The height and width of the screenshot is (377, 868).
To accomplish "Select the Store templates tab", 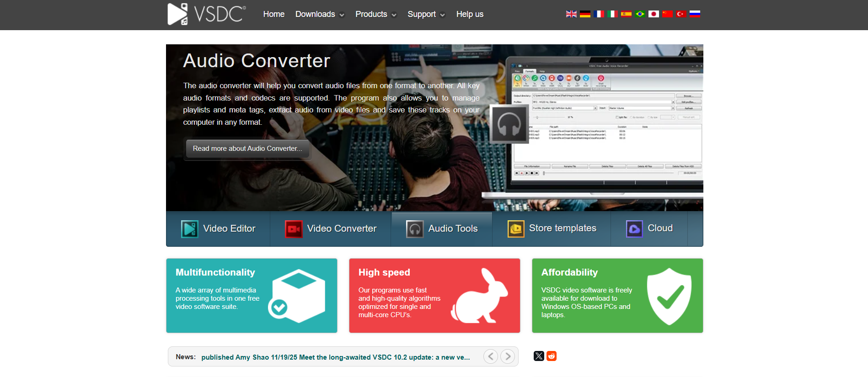I will click(552, 229).
